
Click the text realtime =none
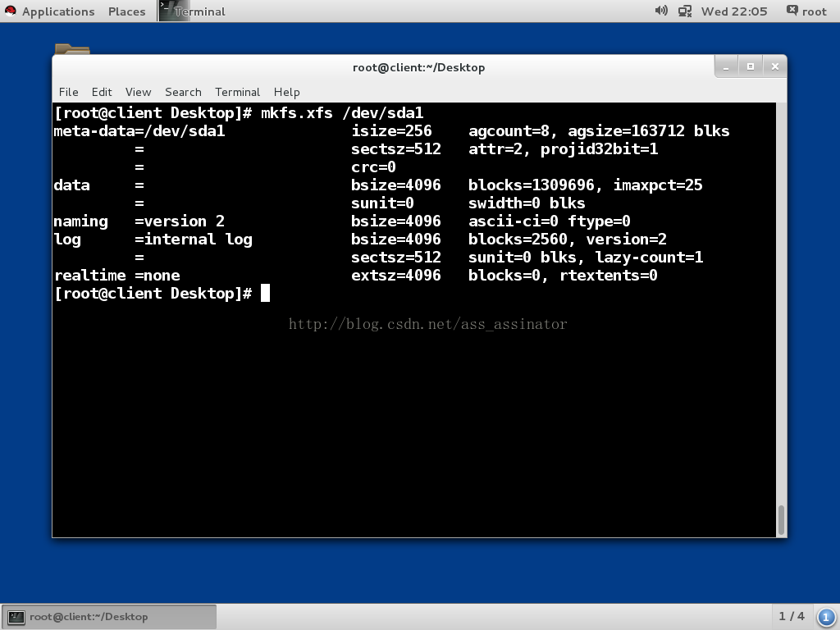pos(116,276)
